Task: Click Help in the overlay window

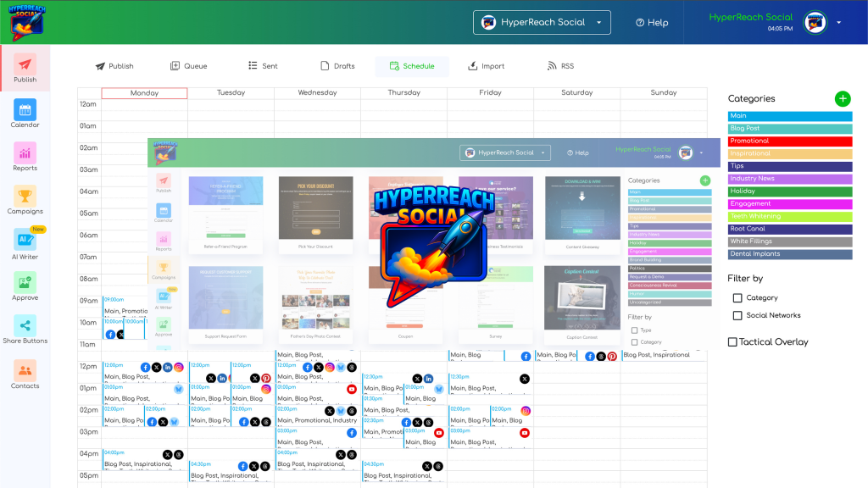Action: [577, 152]
